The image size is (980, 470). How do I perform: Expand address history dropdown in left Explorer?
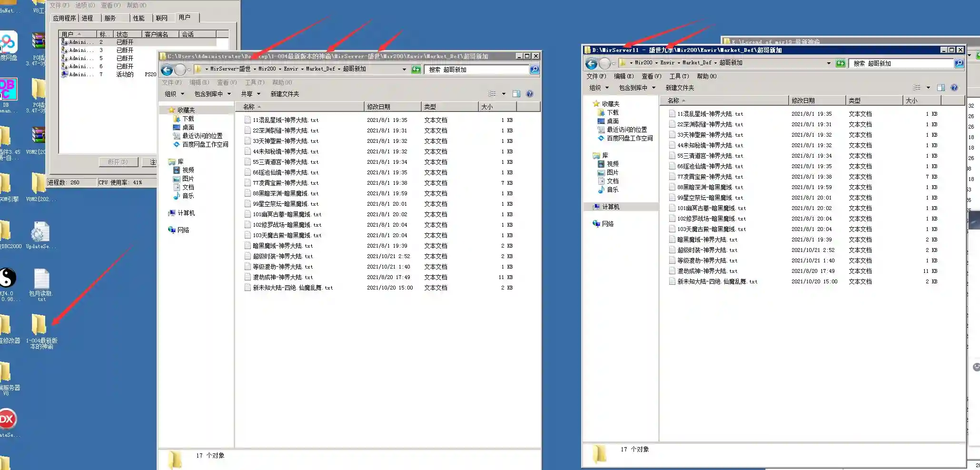(x=404, y=70)
